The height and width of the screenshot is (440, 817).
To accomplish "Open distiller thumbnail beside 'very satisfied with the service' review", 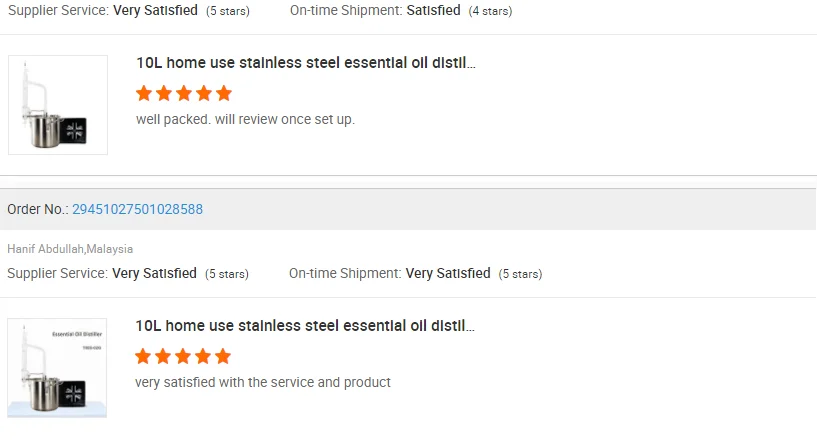I will click(x=58, y=368).
